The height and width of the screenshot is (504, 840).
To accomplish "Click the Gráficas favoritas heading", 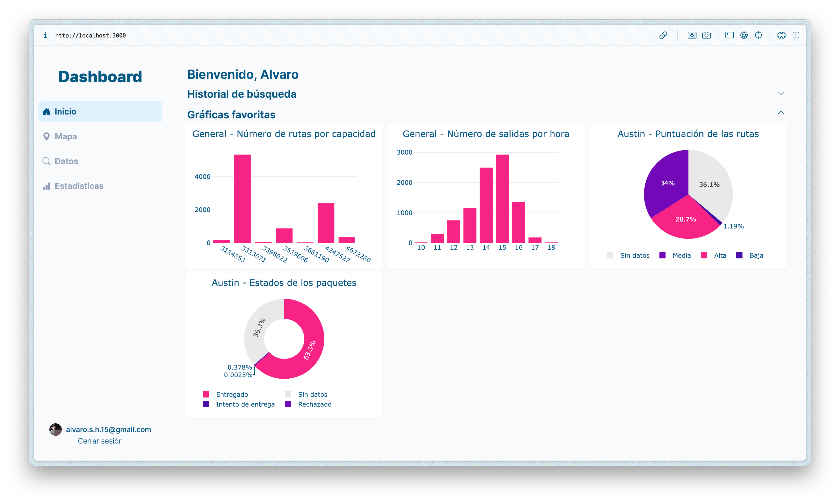I will coord(231,115).
